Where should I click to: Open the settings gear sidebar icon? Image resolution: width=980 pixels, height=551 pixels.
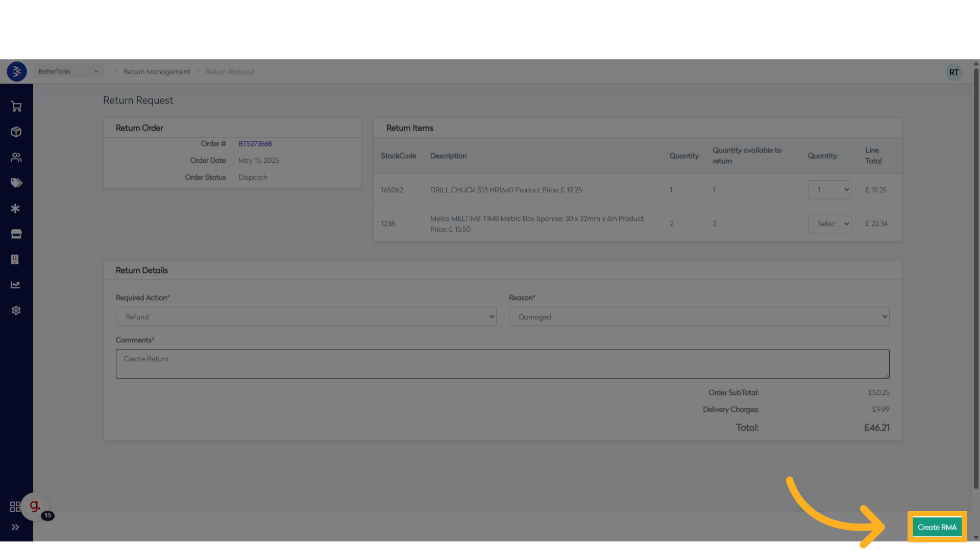(x=16, y=311)
